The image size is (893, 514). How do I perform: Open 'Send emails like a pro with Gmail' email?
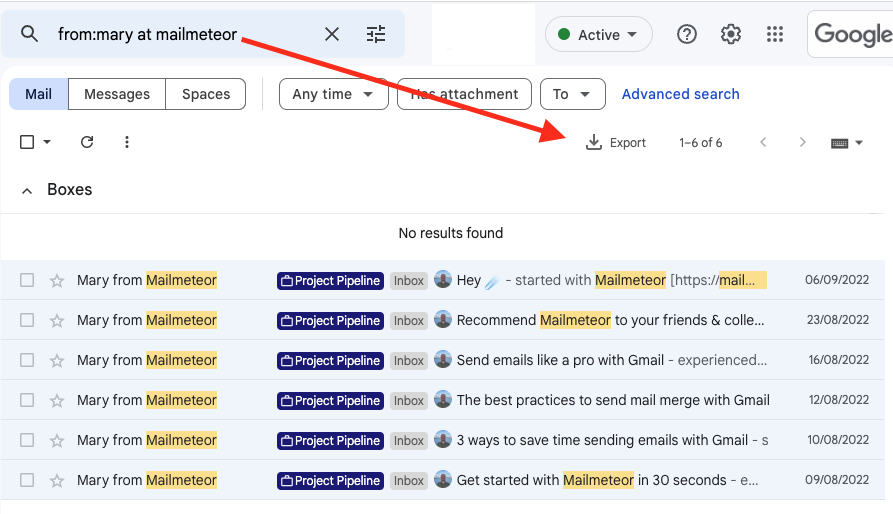point(560,360)
